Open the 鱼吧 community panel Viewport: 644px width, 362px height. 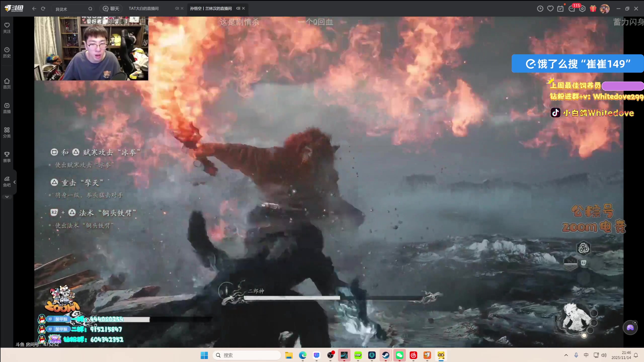[7, 182]
